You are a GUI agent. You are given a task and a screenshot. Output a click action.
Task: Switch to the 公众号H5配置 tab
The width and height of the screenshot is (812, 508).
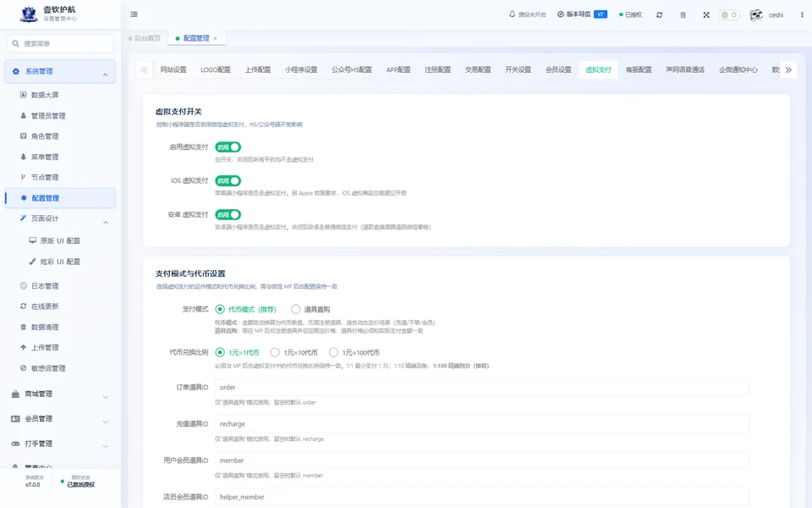[x=352, y=69]
